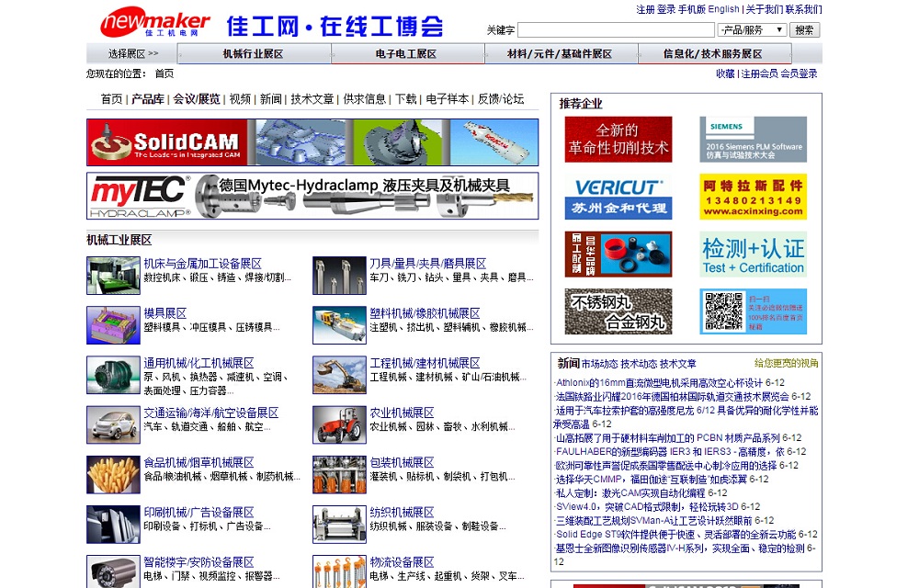Open 农业机械展区 link

pyautogui.click(x=403, y=413)
